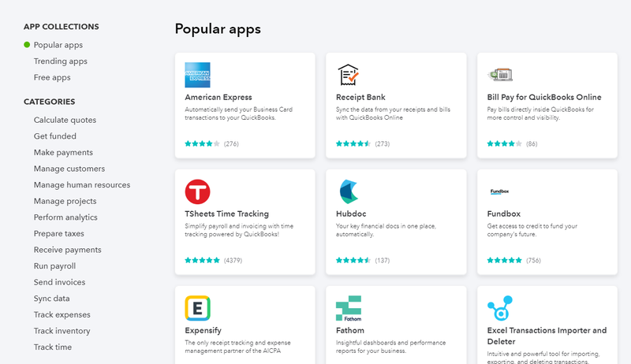
Task: Click the American Express review count (276)
Action: (231, 144)
